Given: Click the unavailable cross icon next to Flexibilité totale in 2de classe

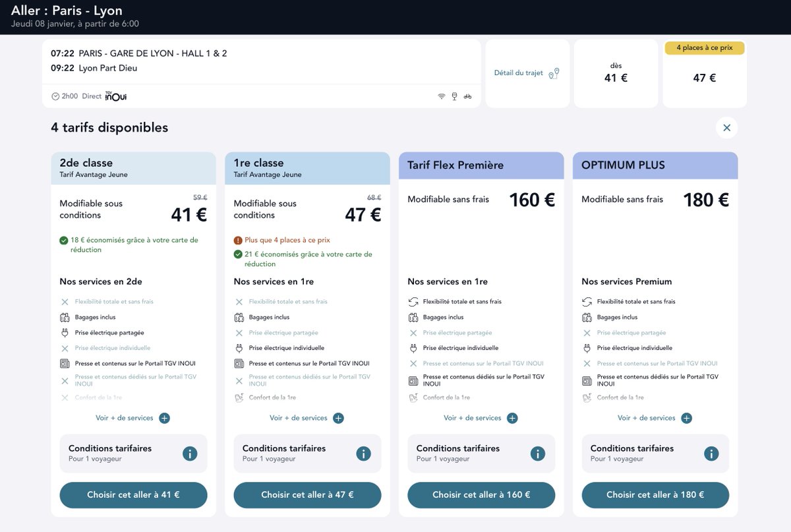Looking at the screenshot, I should click(x=65, y=302).
